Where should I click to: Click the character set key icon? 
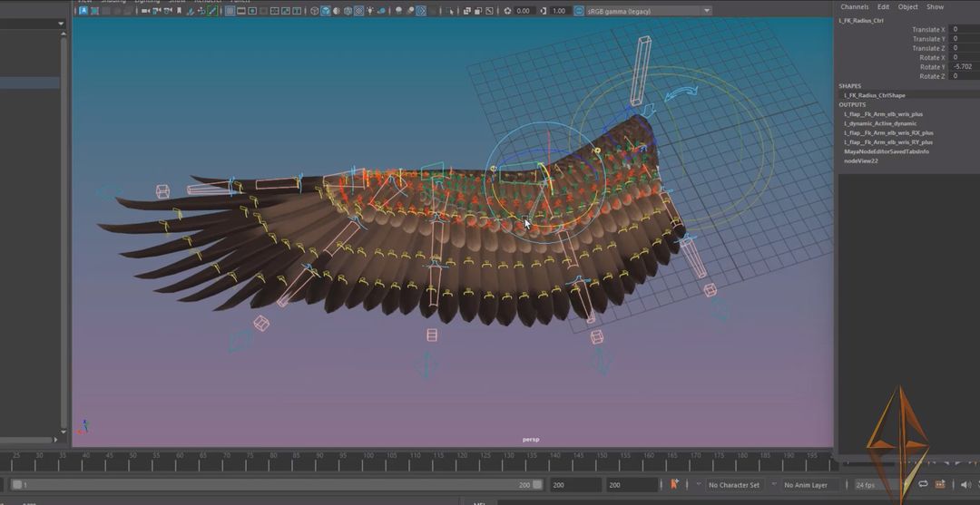point(674,484)
